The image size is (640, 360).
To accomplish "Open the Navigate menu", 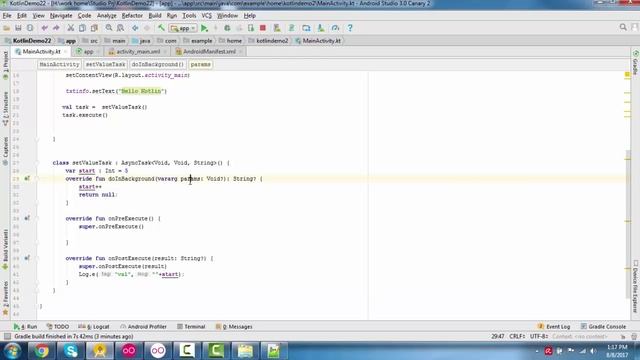I will (x=61, y=16).
